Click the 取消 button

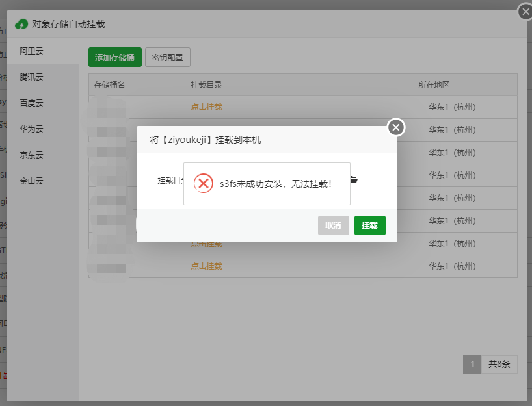point(334,225)
